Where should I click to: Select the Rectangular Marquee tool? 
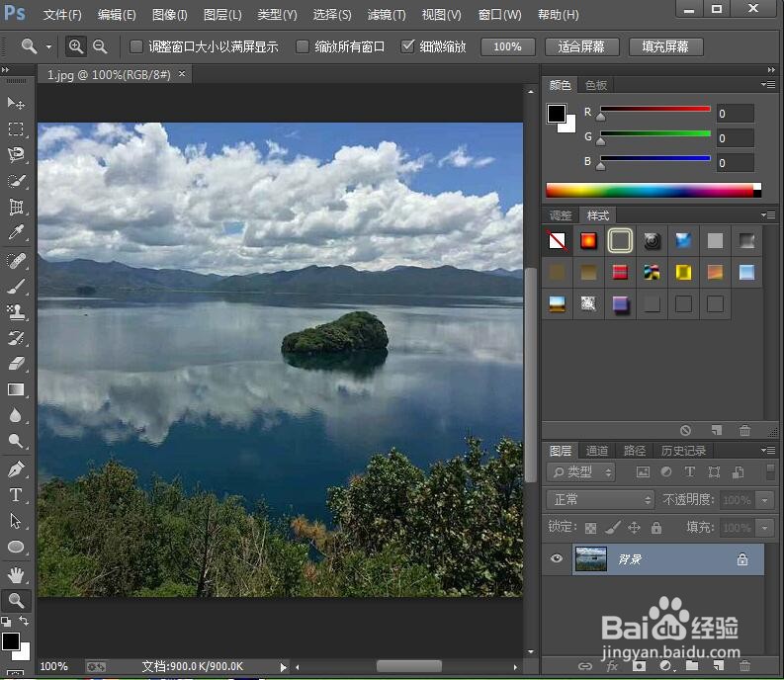(16, 129)
